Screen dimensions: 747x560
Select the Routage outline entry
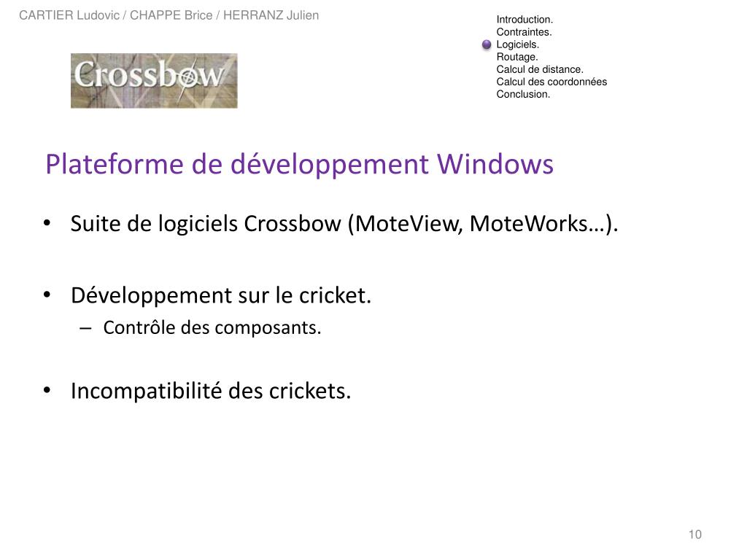(517, 57)
